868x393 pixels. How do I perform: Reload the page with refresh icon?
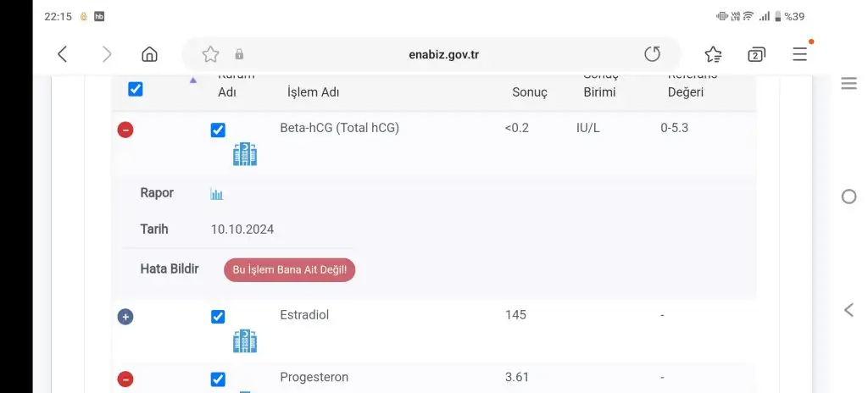click(x=653, y=54)
